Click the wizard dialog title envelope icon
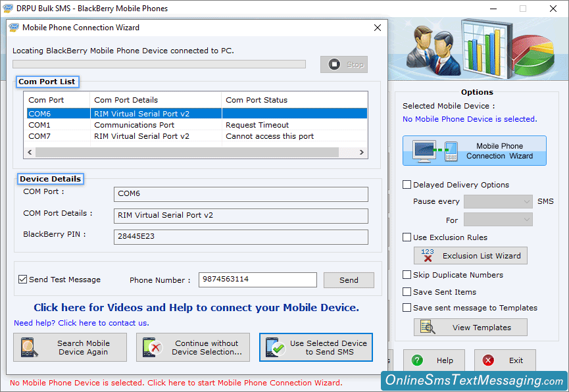The image size is (569, 392). (x=14, y=28)
